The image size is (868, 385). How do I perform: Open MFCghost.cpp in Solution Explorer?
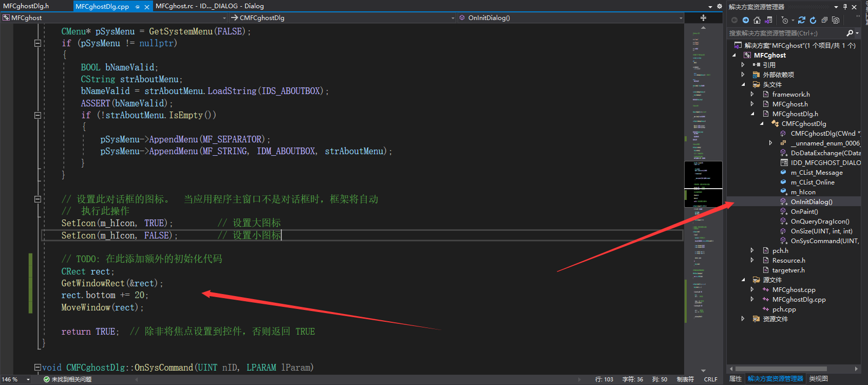794,290
